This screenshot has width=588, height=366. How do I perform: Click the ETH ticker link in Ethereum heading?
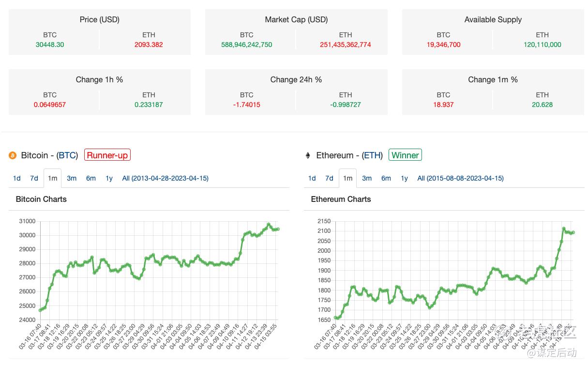click(x=373, y=155)
